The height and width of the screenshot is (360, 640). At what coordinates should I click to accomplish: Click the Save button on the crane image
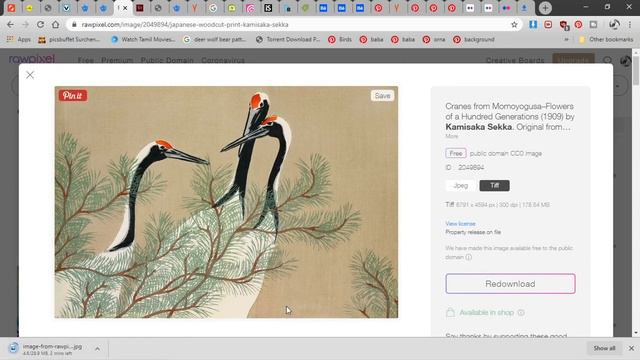pyautogui.click(x=382, y=96)
